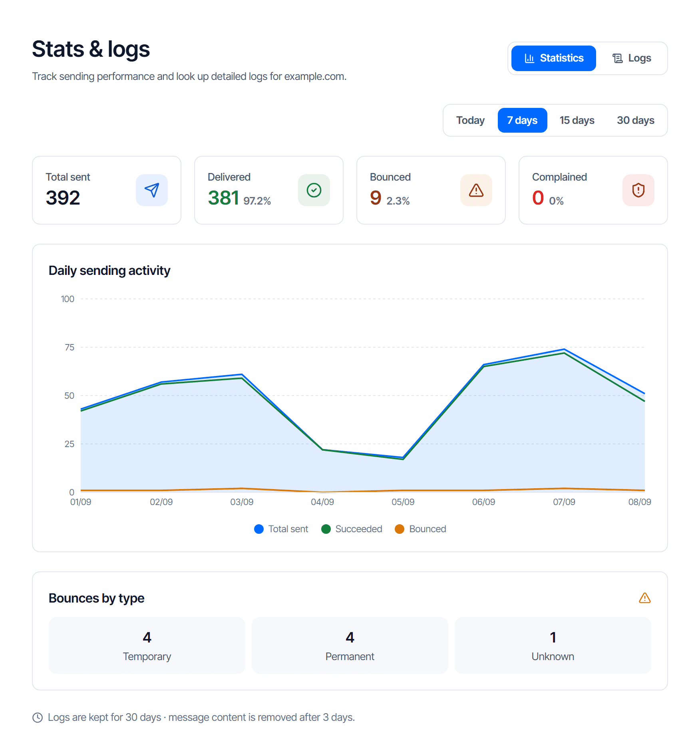The height and width of the screenshot is (744, 700).
Task: Click the chart data point at 03/09
Action: [242, 374]
